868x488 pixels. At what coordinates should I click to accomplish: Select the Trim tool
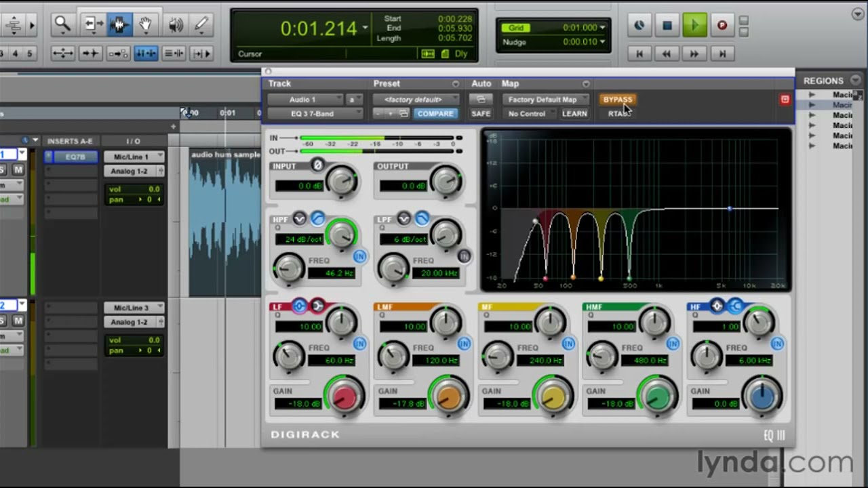(x=92, y=26)
